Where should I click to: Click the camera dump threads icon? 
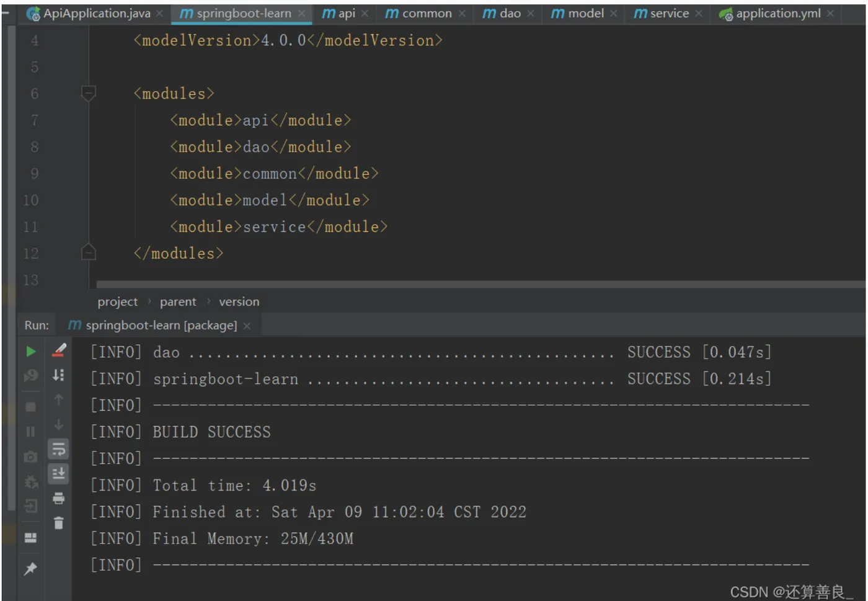pos(30,457)
